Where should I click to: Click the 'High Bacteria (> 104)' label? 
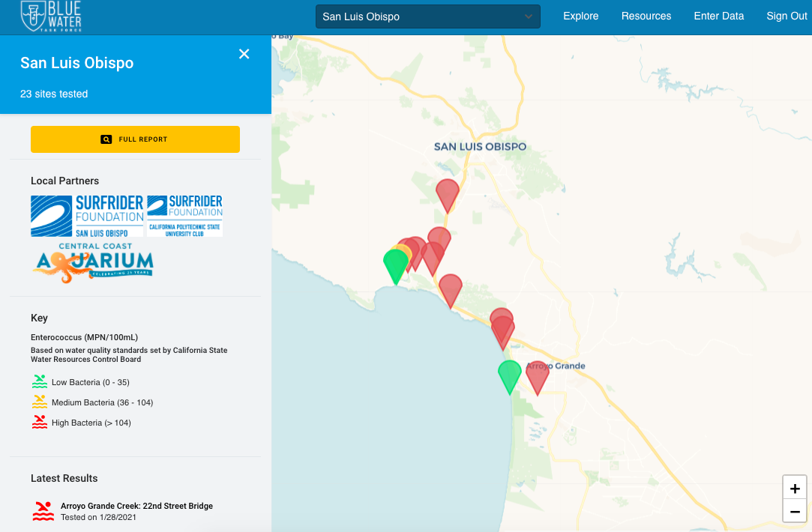[x=91, y=423]
